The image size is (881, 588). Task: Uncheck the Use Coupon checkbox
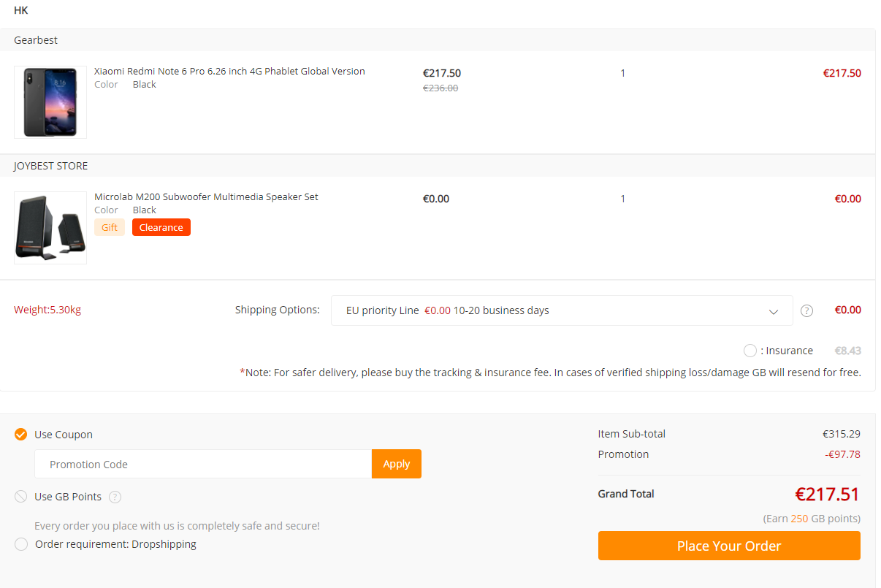21,435
